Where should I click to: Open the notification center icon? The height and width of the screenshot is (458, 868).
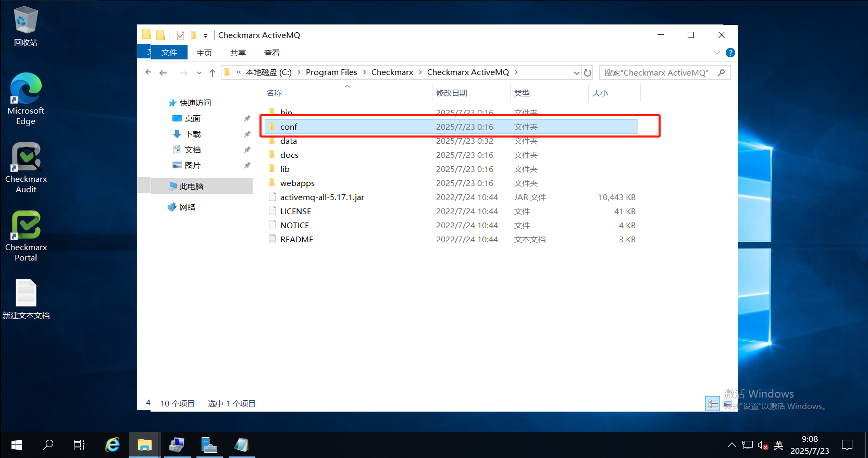(848, 445)
